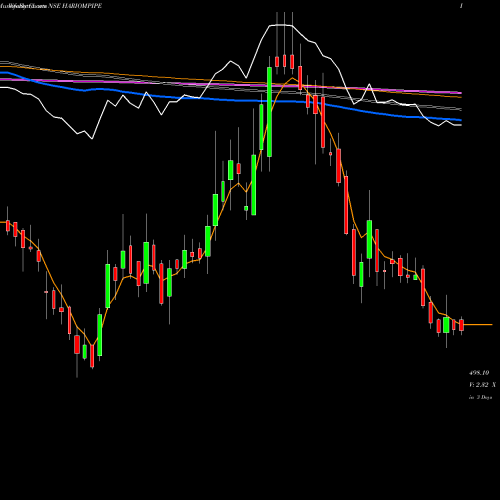Select the final red candlestick at chart's end
500x500 pixels.
click(x=461, y=325)
